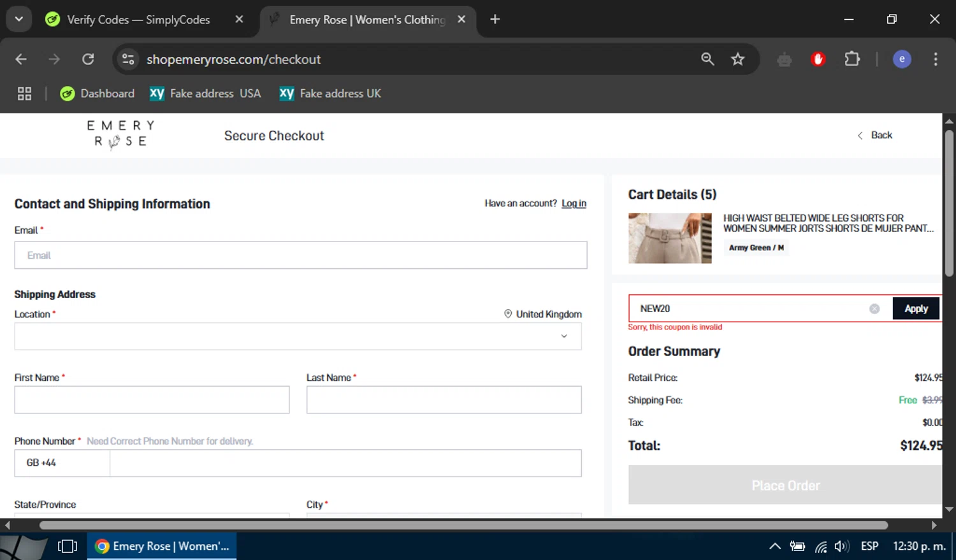This screenshot has height=560, width=956.
Task: Close the Verify Codes tab
Action: (239, 20)
